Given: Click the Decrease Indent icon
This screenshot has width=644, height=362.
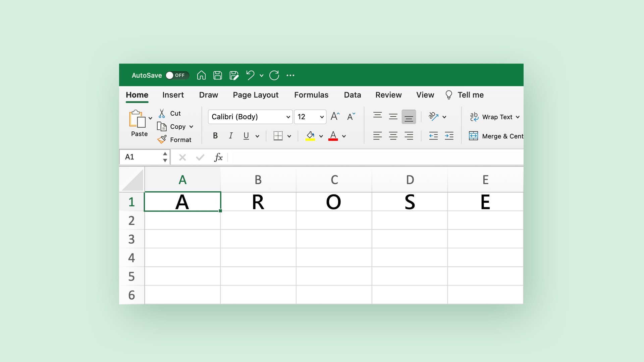Looking at the screenshot, I should point(433,136).
